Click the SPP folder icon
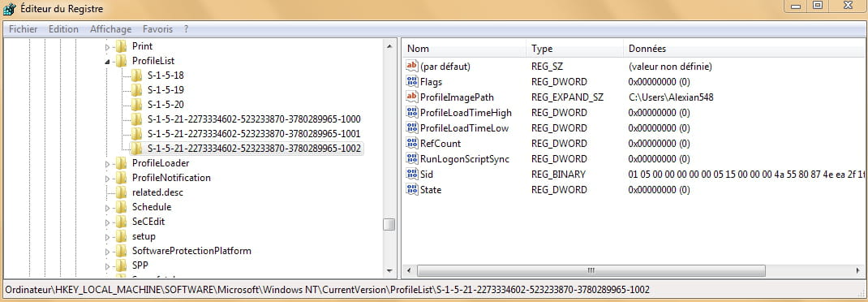The height and width of the screenshot is (302, 868). [x=121, y=265]
